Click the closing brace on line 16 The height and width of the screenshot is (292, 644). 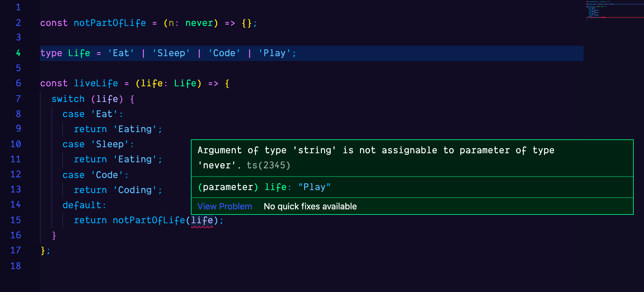[x=54, y=235]
